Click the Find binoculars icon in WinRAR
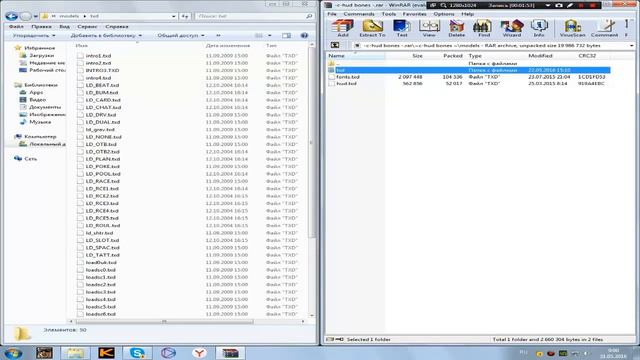Screen dimensions: 640x360 [x=484, y=28]
